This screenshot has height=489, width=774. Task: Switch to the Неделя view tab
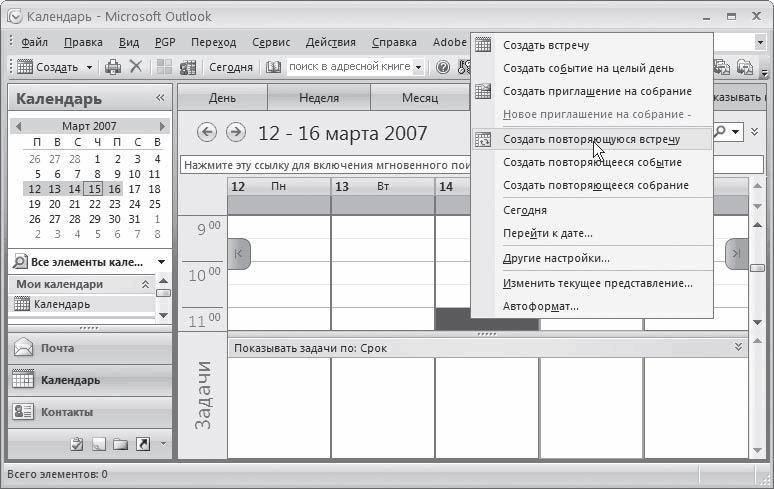(x=319, y=98)
